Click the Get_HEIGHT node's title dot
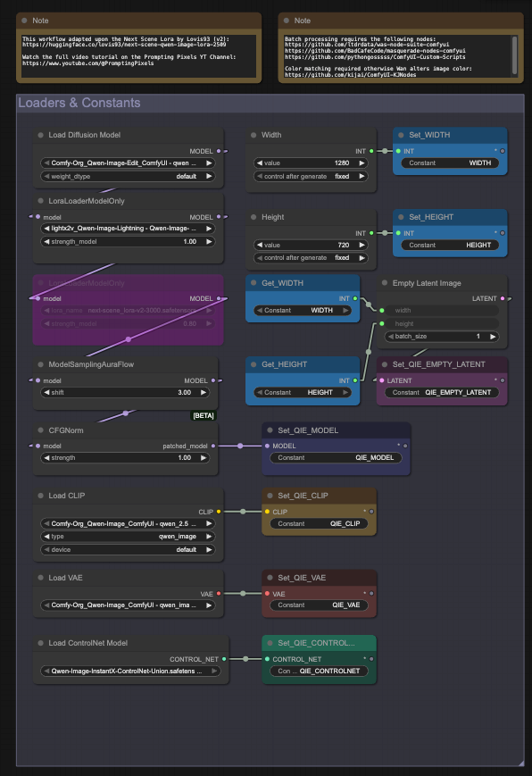Image resolution: width=532 pixels, height=776 pixels. 254,364
